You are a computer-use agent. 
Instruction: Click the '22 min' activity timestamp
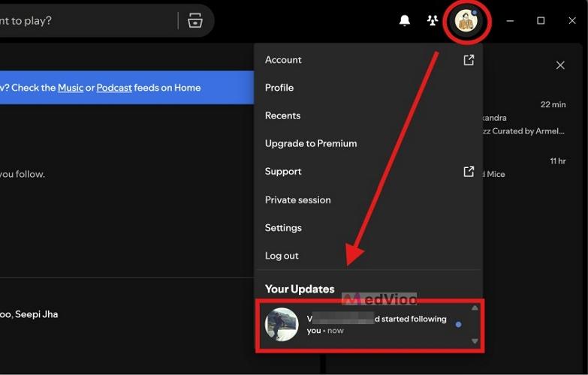pyautogui.click(x=553, y=104)
